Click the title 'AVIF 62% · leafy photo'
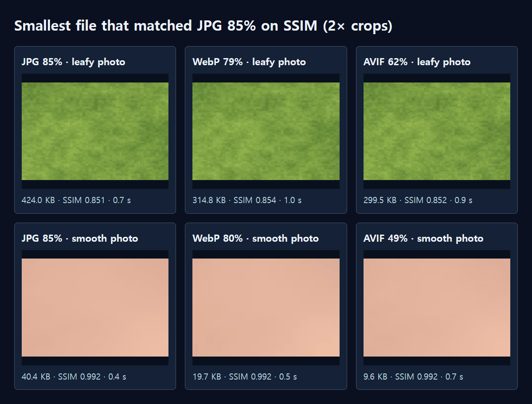Viewport: 532px width, 404px height. pyautogui.click(x=417, y=62)
